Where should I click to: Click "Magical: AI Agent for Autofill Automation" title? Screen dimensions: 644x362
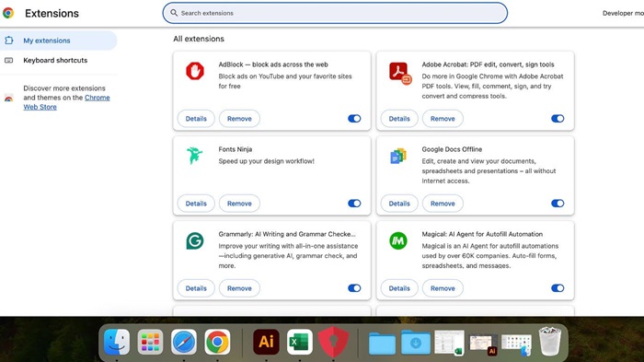click(x=482, y=234)
